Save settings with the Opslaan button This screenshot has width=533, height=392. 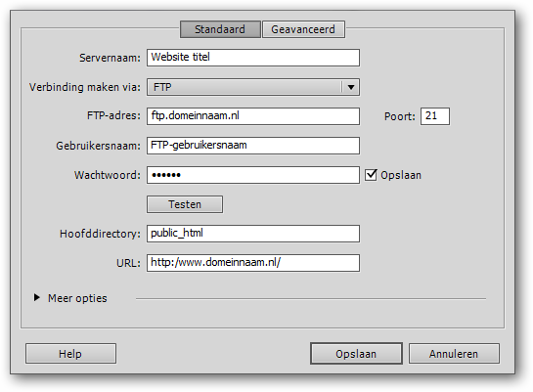click(356, 354)
